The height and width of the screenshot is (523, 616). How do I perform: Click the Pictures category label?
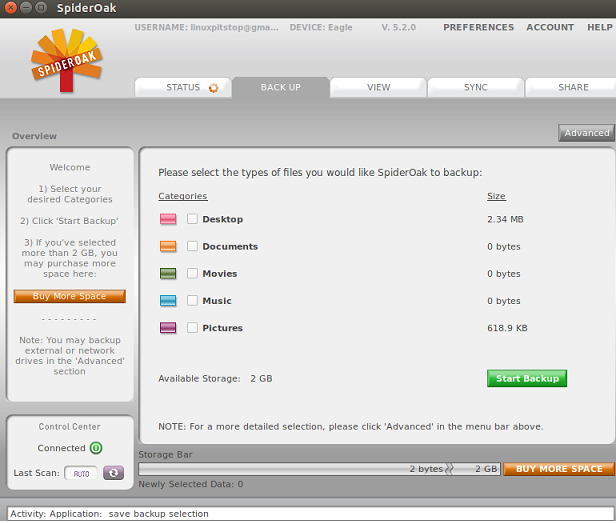[x=222, y=328]
